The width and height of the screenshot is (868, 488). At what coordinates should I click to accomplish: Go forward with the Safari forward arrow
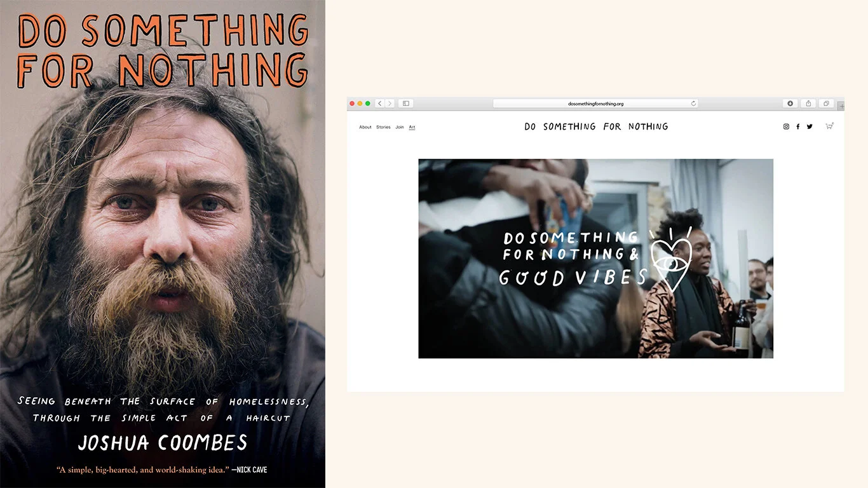tap(390, 104)
